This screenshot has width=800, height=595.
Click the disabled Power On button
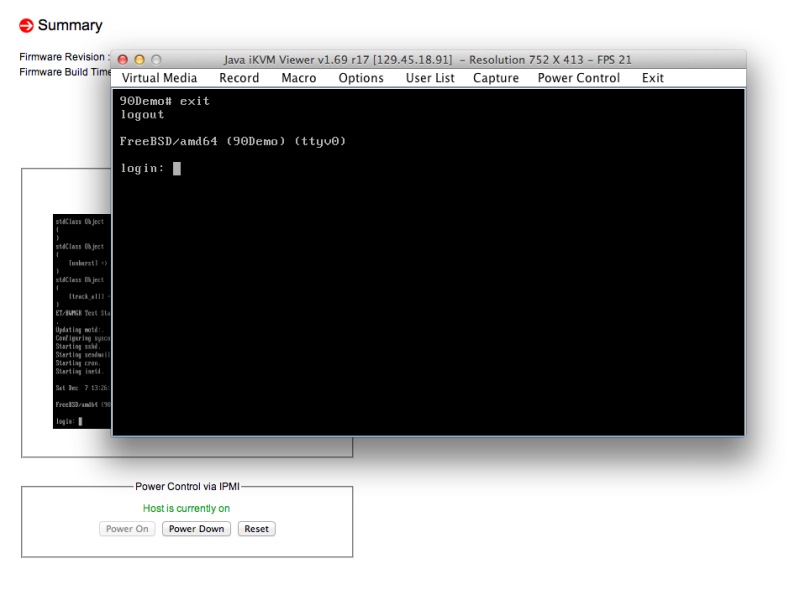[x=127, y=529]
